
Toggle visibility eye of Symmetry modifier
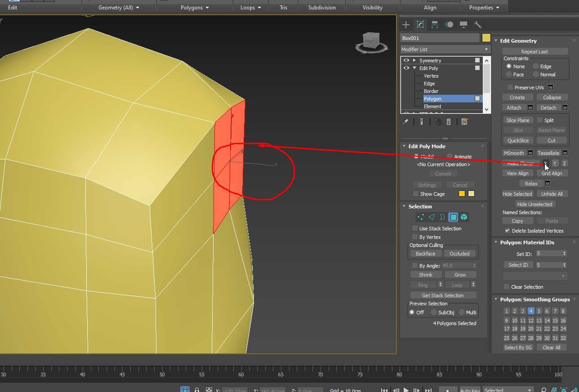[x=406, y=61]
